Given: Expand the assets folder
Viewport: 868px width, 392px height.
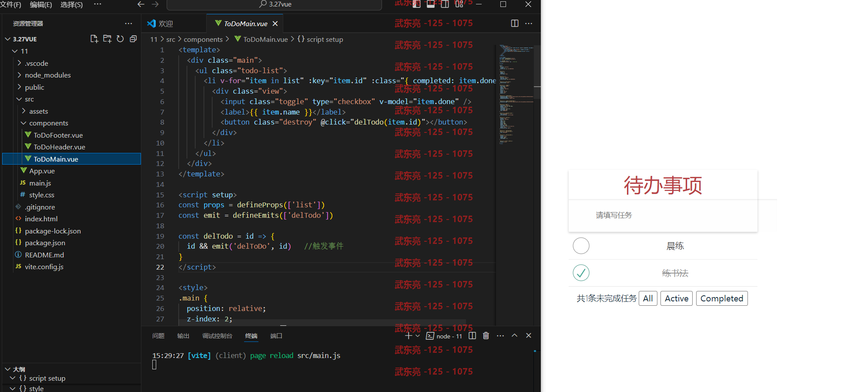Looking at the screenshot, I should 24,111.
